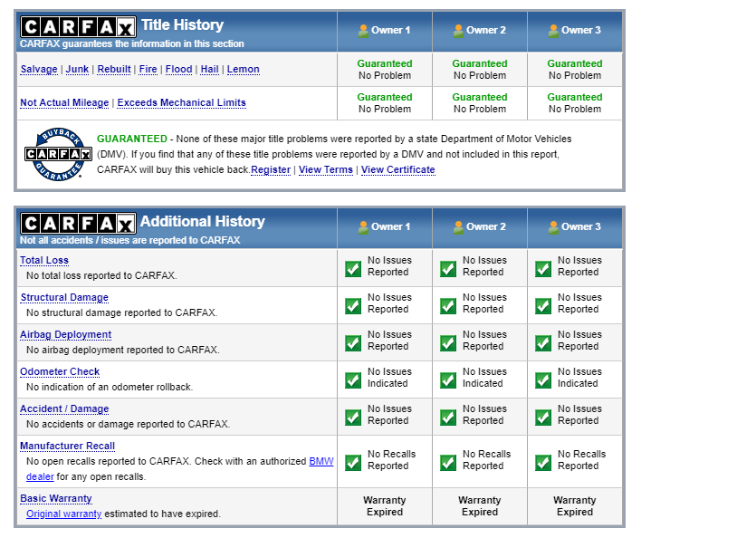Click 'Guaranteed No Problem' for Not Actual Mileage row, Owner 3
The height and width of the screenshot is (538, 756).
[575, 103]
